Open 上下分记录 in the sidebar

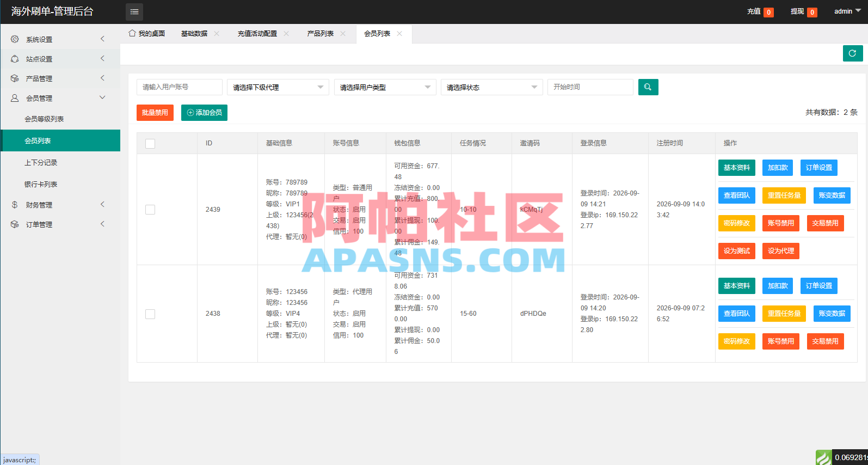coord(41,162)
